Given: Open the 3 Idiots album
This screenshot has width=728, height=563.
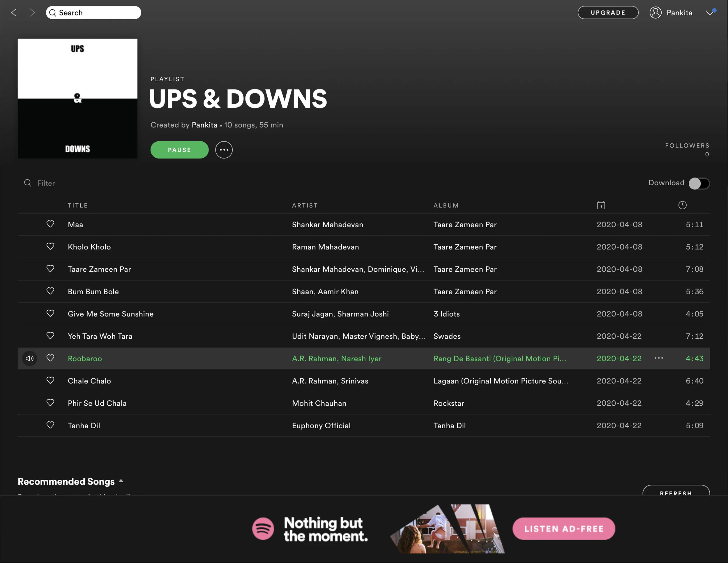Looking at the screenshot, I should [x=447, y=314].
